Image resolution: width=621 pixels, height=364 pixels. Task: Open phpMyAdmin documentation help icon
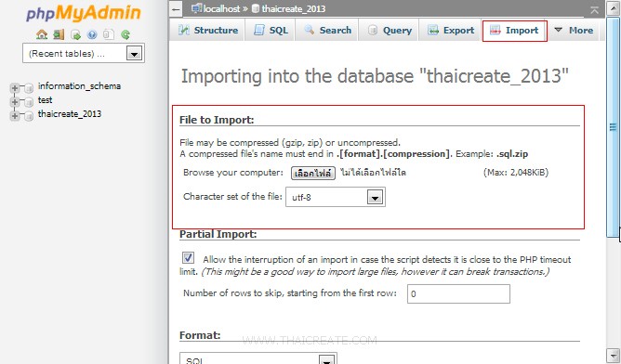point(92,34)
